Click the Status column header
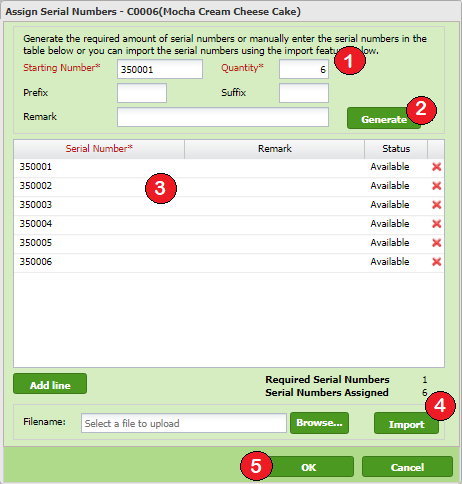 pos(396,149)
